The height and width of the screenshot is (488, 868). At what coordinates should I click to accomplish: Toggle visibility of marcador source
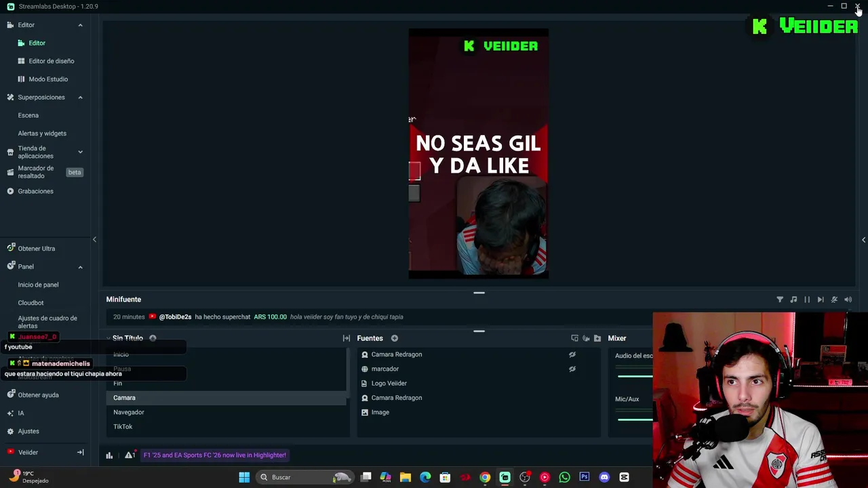pyautogui.click(x=572, y=369)
